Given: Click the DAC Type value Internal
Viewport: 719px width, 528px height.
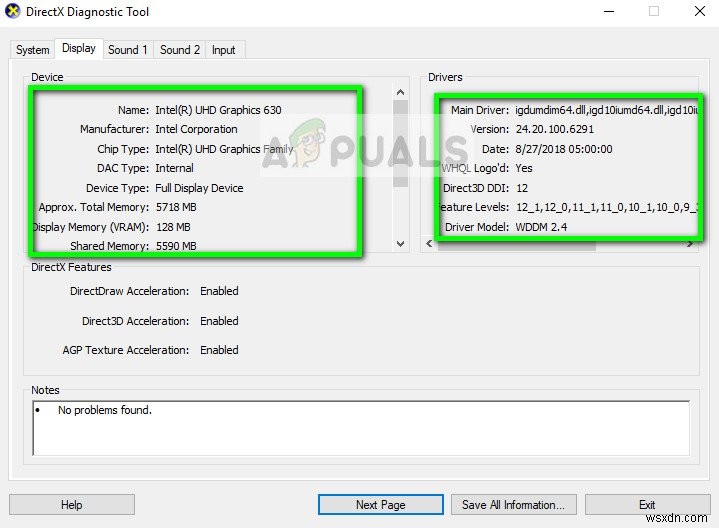Looking at the screenshot, I should pos(174,168).
